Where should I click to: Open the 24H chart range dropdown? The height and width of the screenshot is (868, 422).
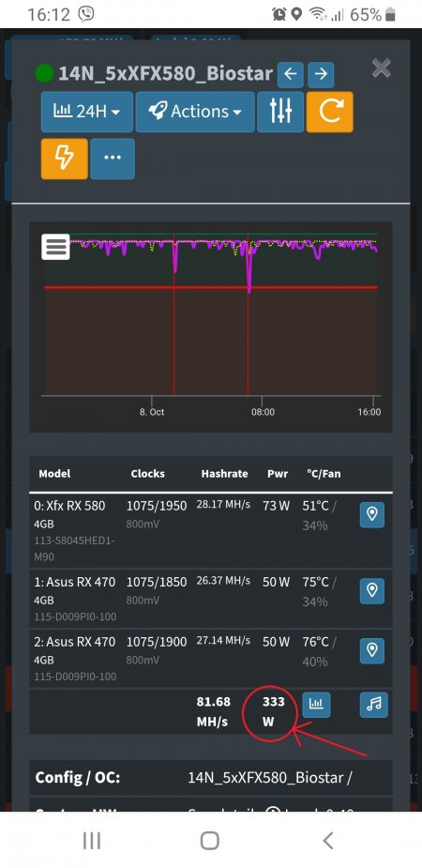click(x=87, y=112)
